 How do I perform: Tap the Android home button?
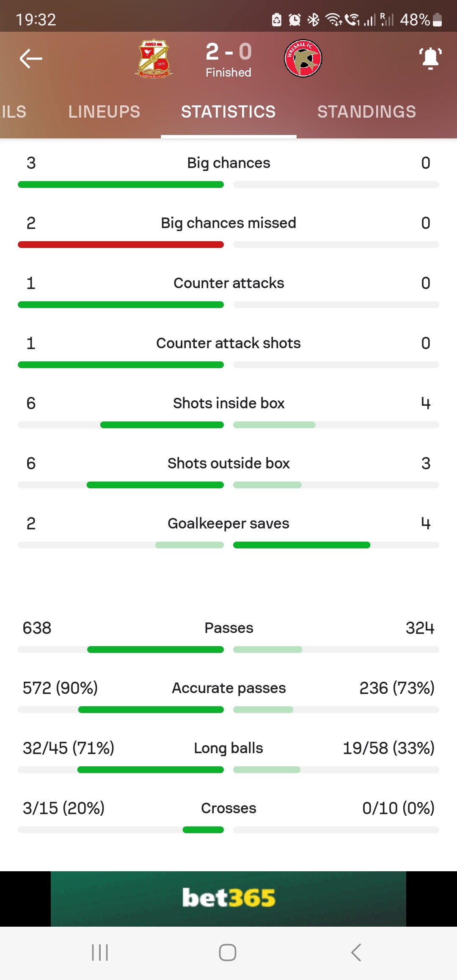[228, 952]
